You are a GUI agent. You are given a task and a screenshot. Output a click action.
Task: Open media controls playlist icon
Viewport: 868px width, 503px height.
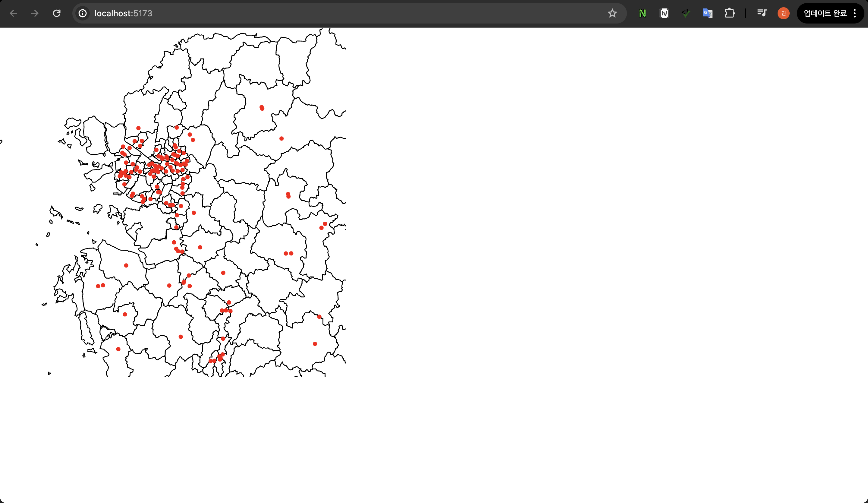pos(762,14)
